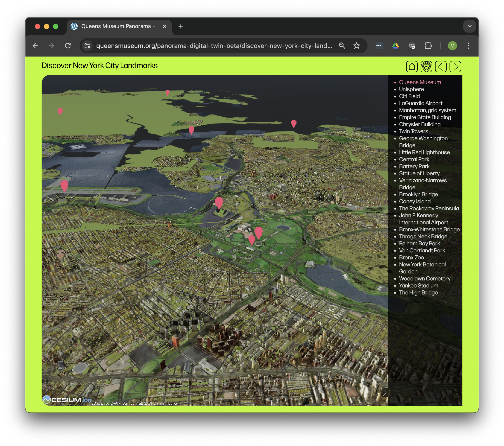Image resolution: width=504 pixels, height=446 pixels.
Task: Select Central Park in list
Action: [414, 159]
